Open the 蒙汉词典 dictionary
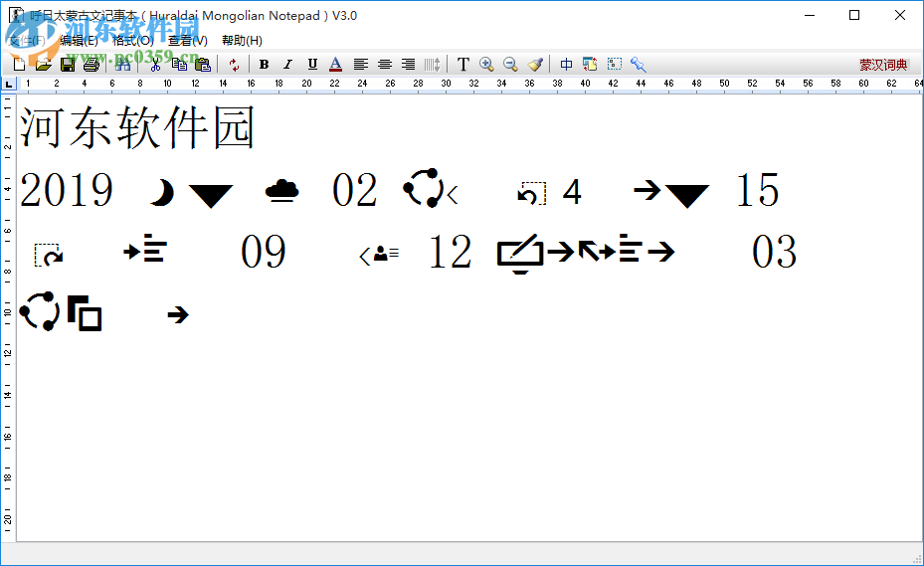This screenshot has width=924, height=566. coord(883,65)
